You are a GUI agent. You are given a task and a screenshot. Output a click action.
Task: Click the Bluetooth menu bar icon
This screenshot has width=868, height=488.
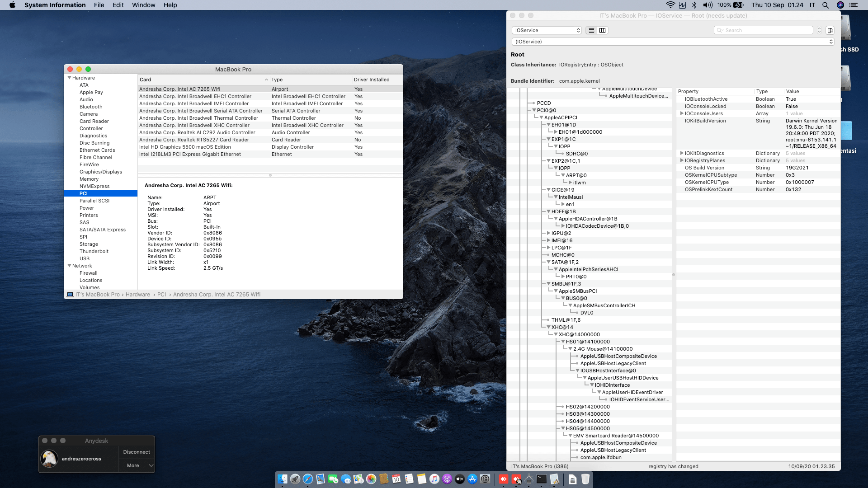[x=694, y=5]
